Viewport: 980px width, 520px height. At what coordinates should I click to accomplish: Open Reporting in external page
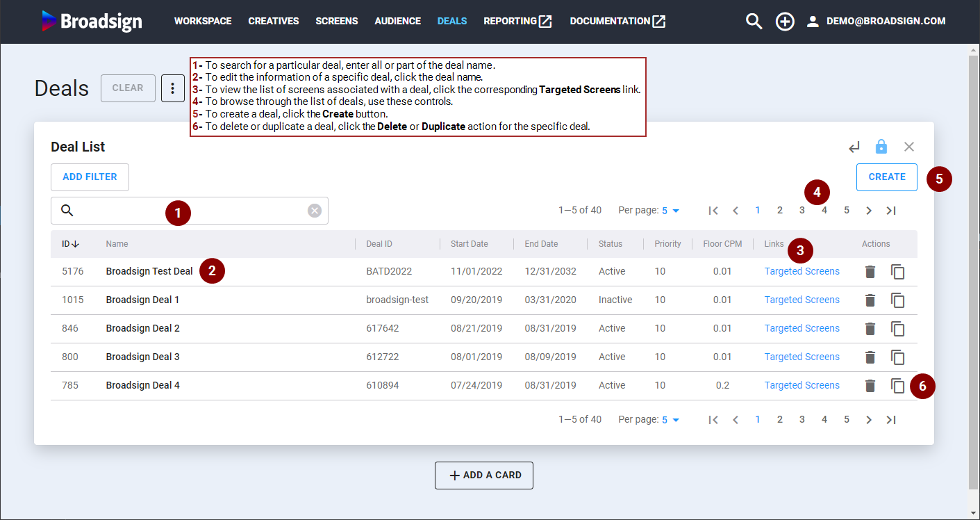[x=518, y=22]
